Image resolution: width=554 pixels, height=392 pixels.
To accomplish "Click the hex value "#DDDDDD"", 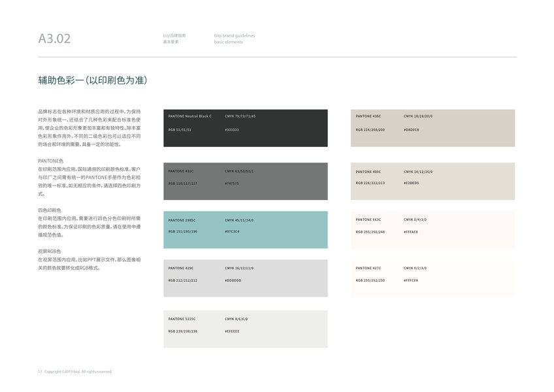I will click(233, 280).
